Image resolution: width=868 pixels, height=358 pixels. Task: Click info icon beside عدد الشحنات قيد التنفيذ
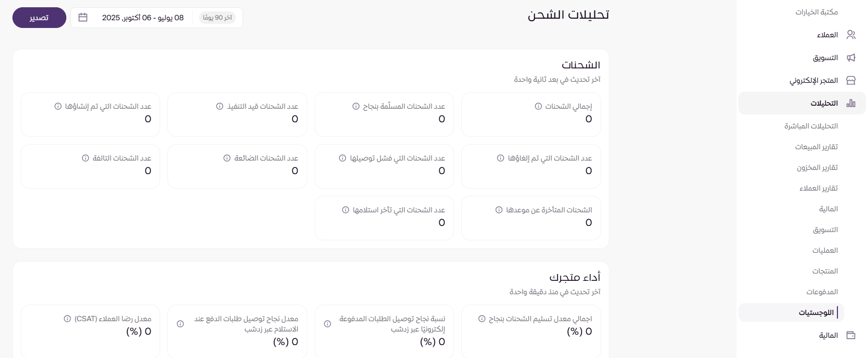pos(220,106)
